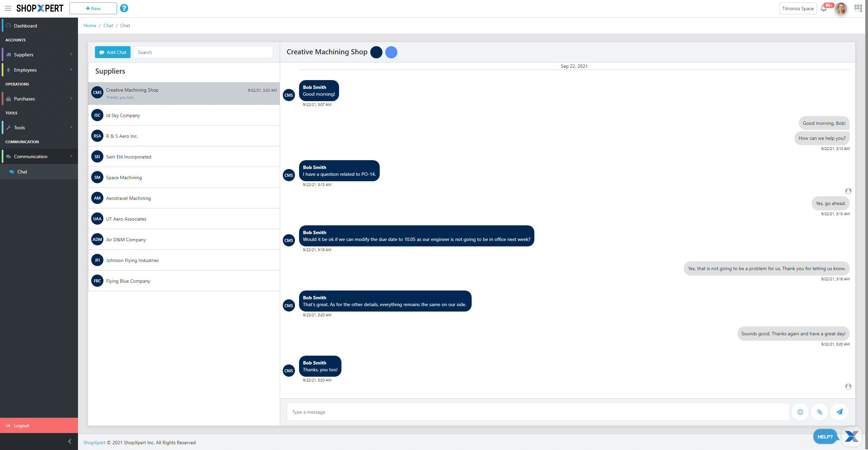This screenshot has width=868, height=450.
Task: Click the user profile avatar
Action: click(x=841, y=8)
